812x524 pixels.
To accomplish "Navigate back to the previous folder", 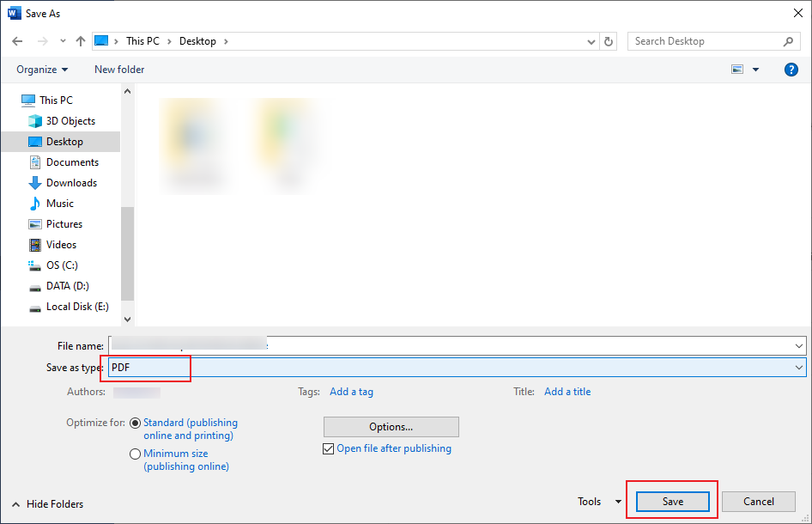I will (x=17, y=40).
